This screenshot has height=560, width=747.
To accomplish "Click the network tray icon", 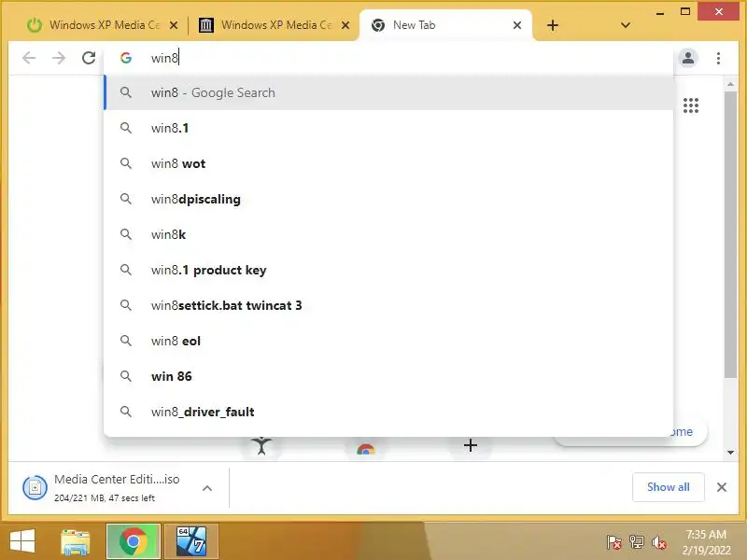I will 636,542.
